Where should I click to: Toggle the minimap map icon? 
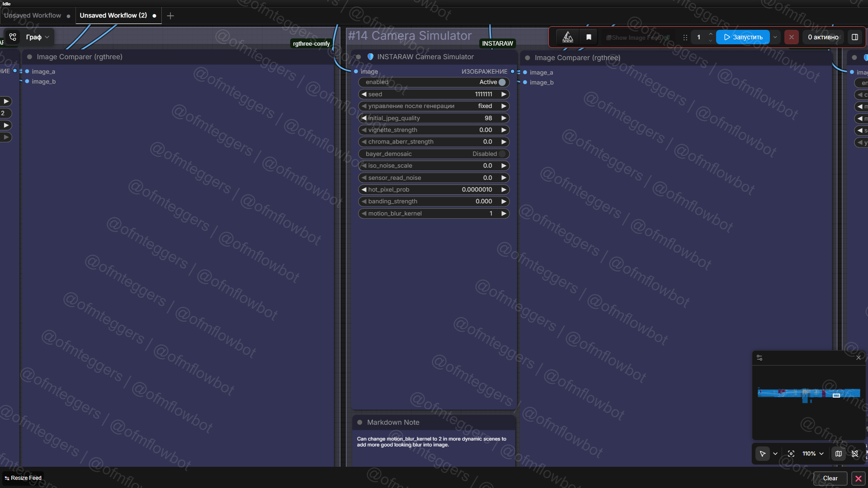[x=839, y=454]
